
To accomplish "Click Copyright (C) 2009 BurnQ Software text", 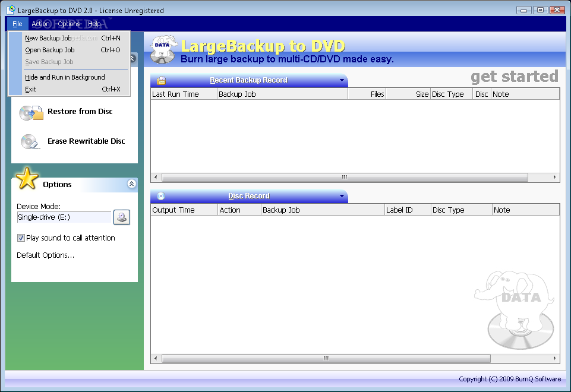I will point(510,379).
